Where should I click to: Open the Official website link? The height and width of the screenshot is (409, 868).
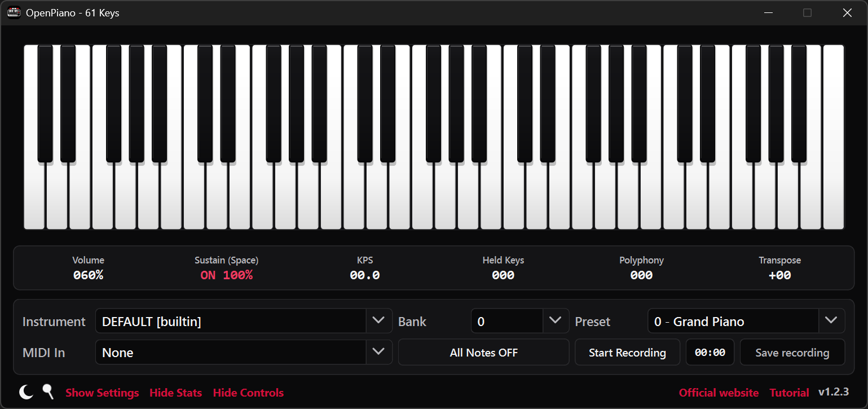tap(719, 393)
